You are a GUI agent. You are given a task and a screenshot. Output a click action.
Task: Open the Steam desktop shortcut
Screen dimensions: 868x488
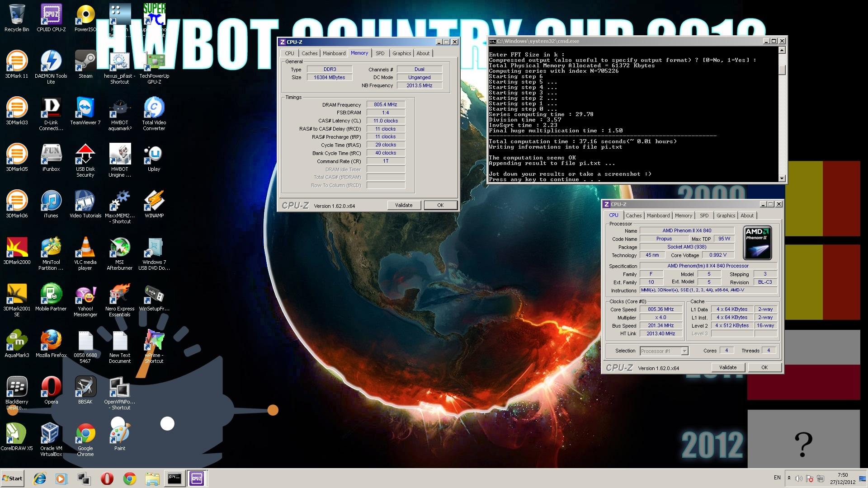tap(85, 65)
